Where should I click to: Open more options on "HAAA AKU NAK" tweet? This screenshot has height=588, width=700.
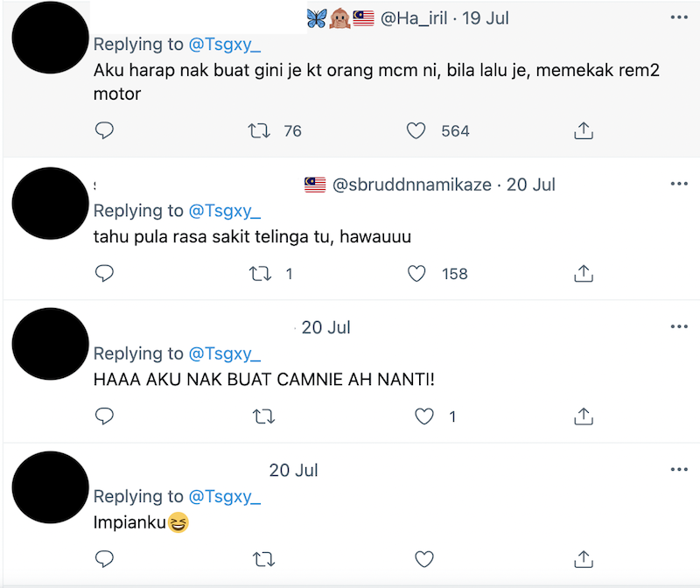[x=679, y=326]
